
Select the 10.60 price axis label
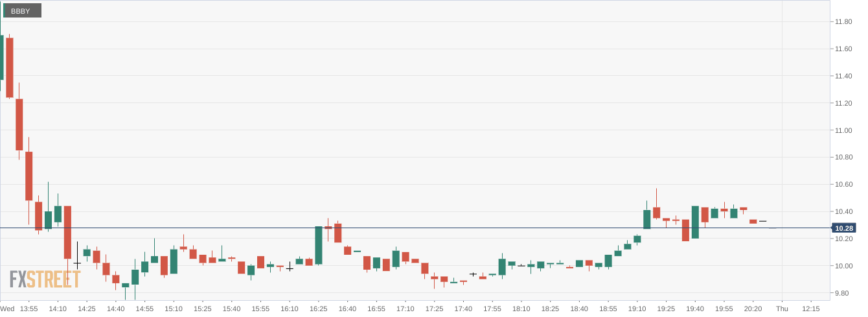coord(843,185)
